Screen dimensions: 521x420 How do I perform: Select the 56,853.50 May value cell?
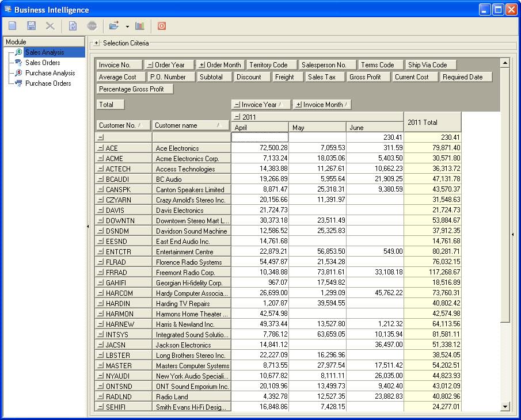click(318, 251)
